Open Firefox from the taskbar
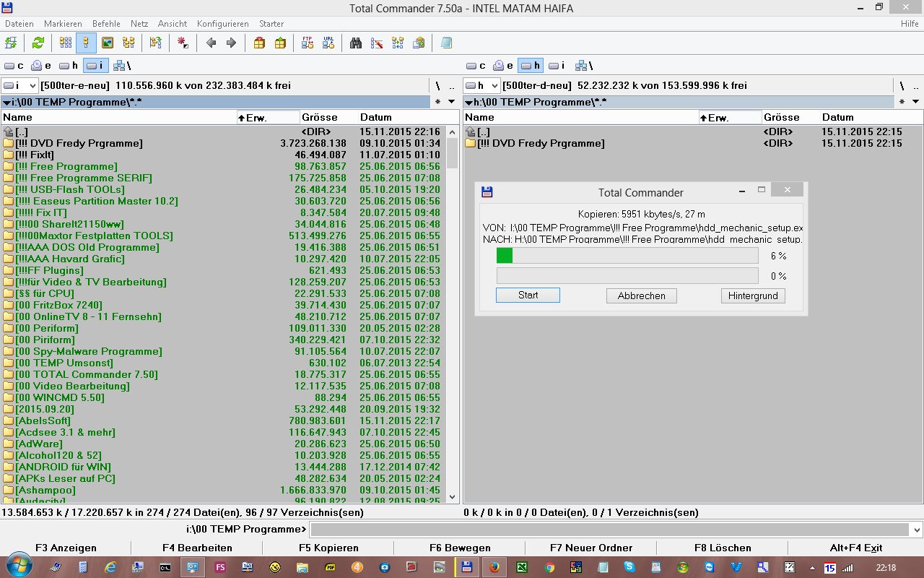 click(x=493, y=567)
